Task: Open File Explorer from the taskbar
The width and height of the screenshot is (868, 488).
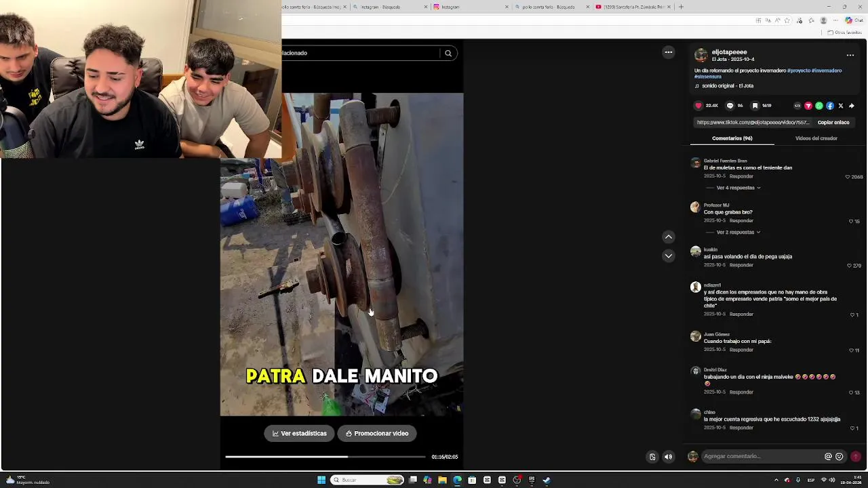Action: point(442,480)
